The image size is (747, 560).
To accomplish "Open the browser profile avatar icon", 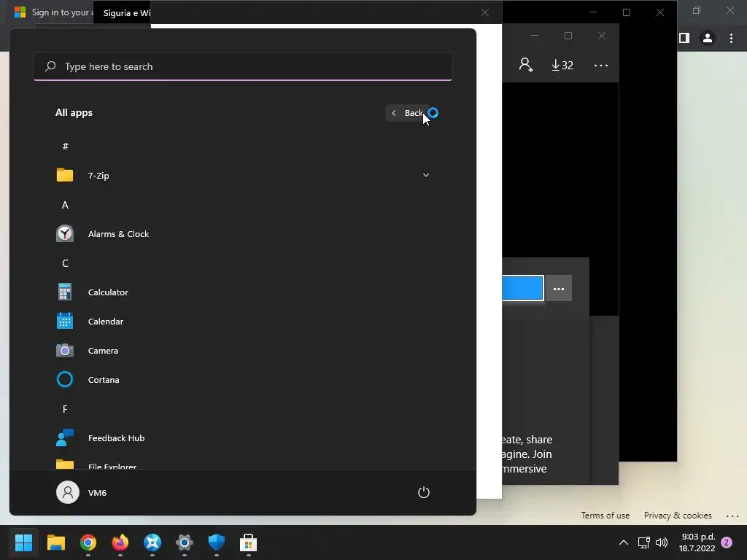I will pyautogui.click(x=708, y=38).
